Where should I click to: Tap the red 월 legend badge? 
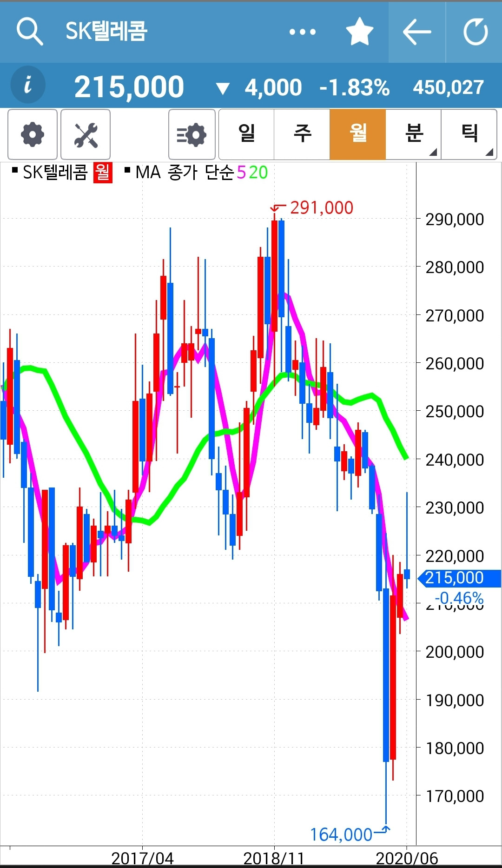[x=103, y=173]
